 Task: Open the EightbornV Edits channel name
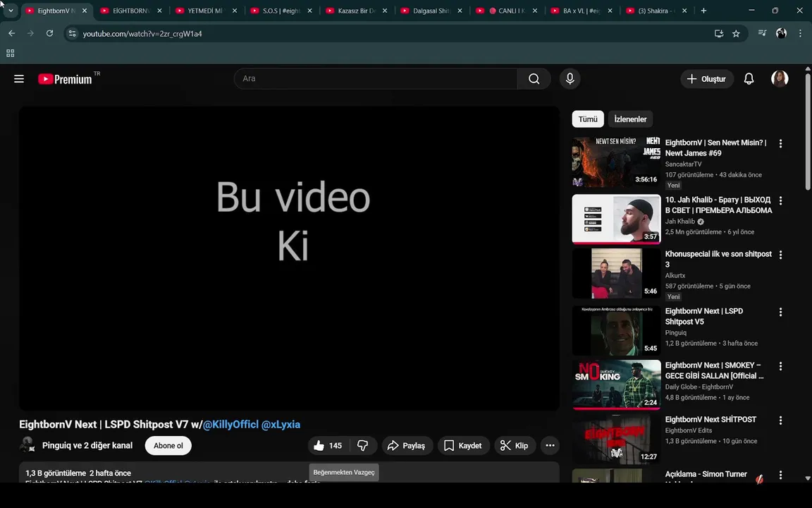(x=689, y=430)
